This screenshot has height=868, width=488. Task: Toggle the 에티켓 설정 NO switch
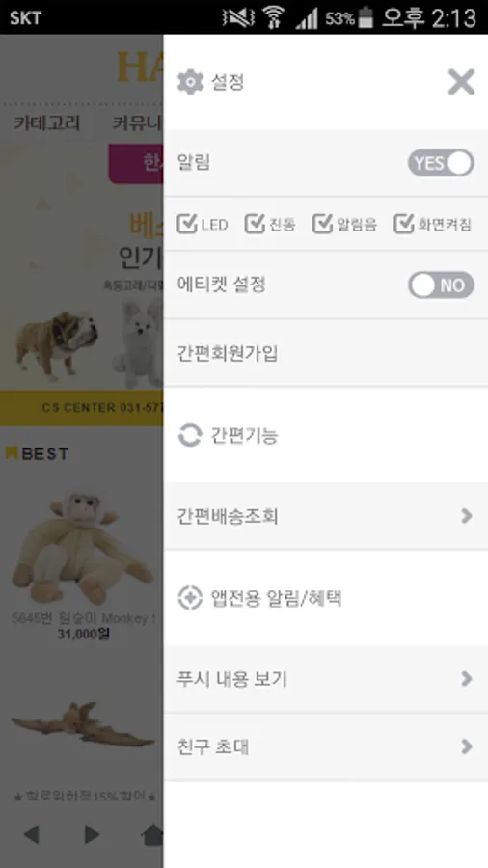pyautogui.click(x=441, y=285)
